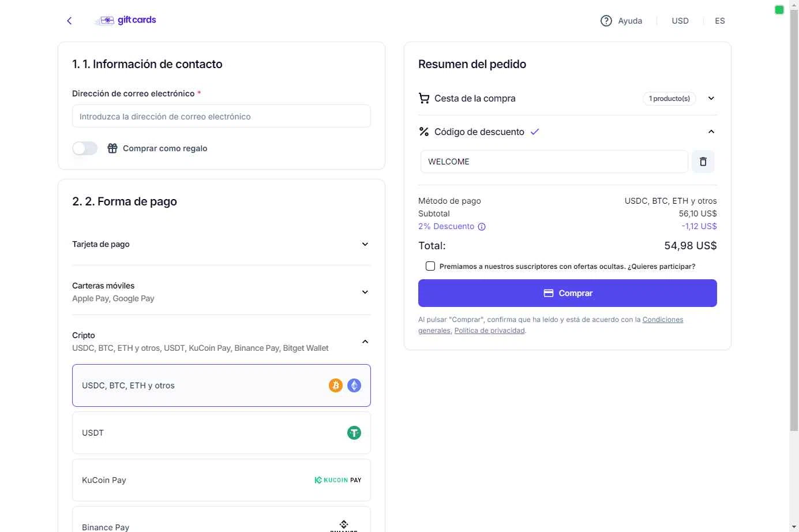799x532 pixels.
Task: Click the Bitcoin icon in crypto option
Action: [336, 385]
